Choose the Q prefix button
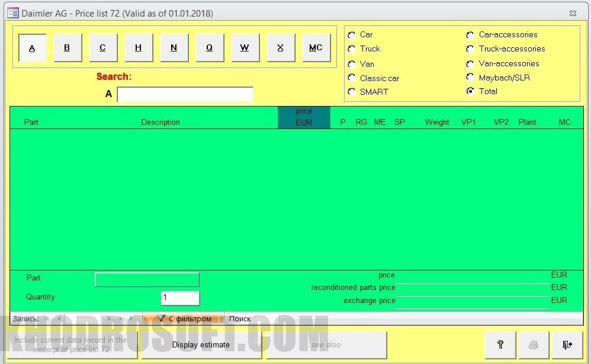This screenshot has height=364, width=591. (210, 48)
